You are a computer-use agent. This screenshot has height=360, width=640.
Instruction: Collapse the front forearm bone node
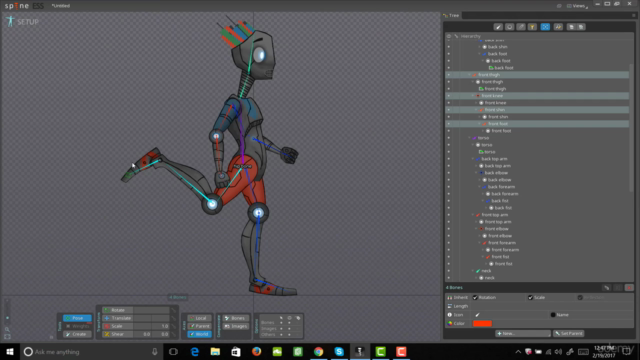[x=480, y=243]
